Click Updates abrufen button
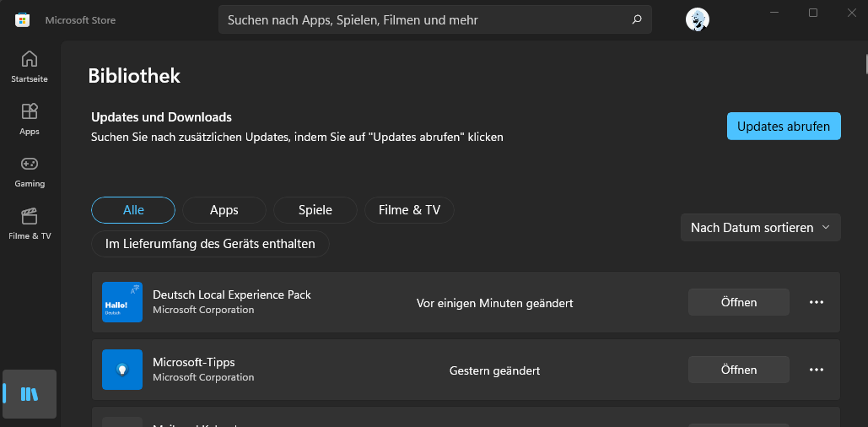 tap(784, 127)
